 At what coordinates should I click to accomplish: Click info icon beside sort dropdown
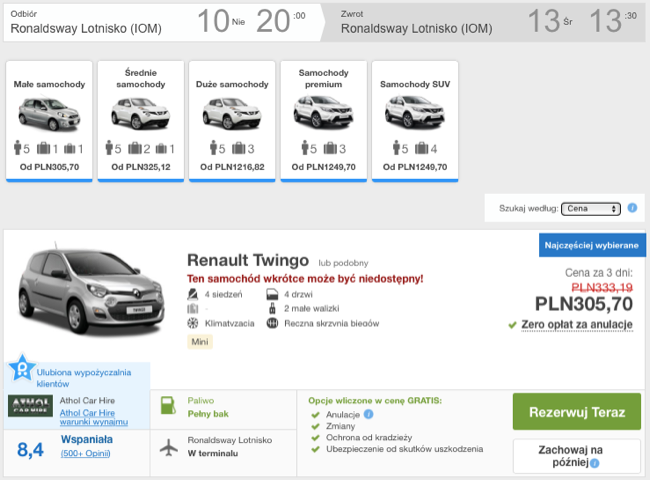pyautogui.click(x=632, y=208)
